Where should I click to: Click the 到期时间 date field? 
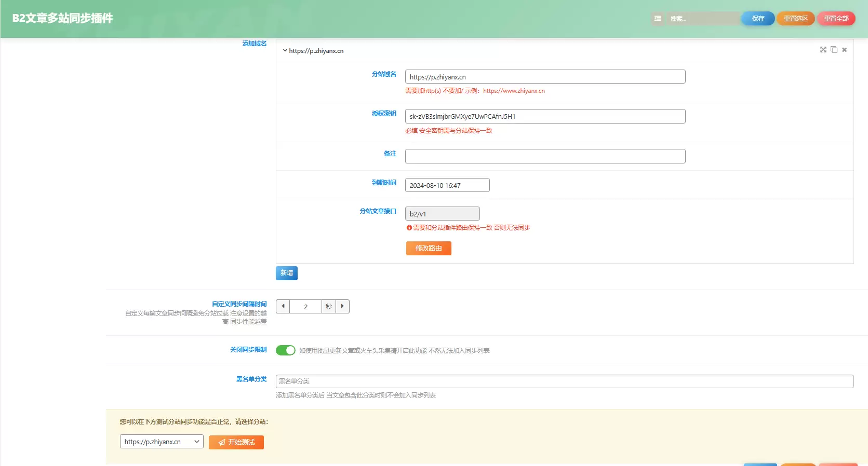tap(447, 185)
